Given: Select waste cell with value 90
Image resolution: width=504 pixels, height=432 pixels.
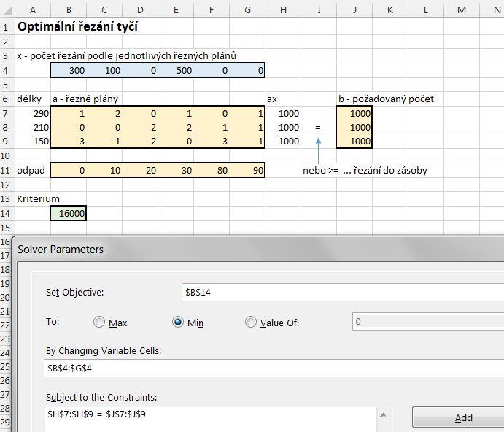Looking at the screenshot, I should pos(247,170).
